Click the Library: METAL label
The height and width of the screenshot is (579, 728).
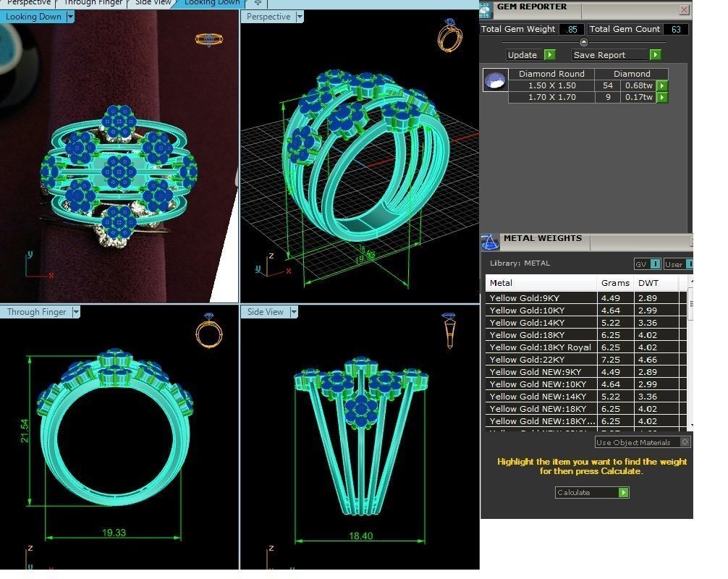point(520,263)
